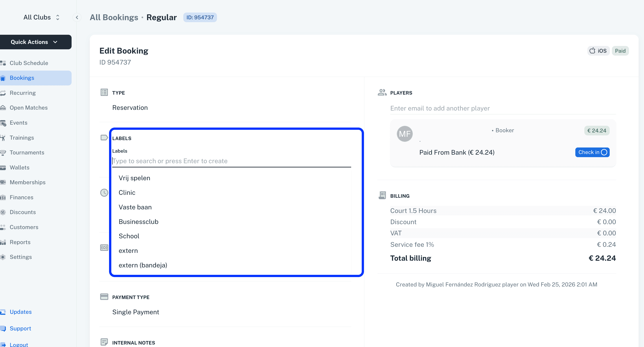644x347 pixels.
Task: Click the Players group icon
Action: click(382, 92)
